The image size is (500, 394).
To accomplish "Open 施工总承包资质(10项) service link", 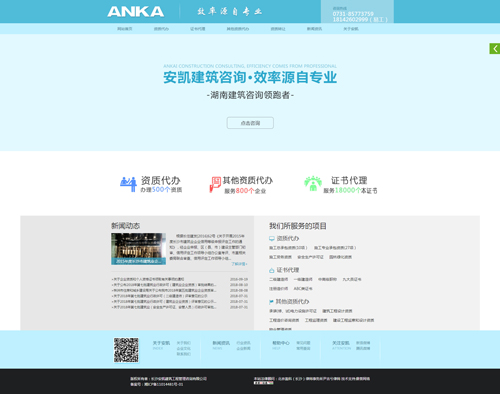I will coord(288,248).
